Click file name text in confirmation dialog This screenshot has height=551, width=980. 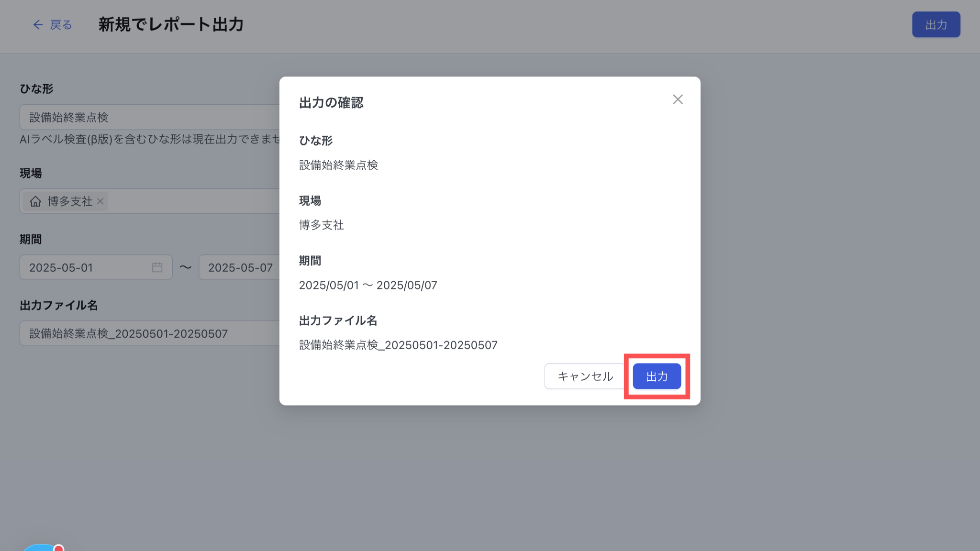398,345
